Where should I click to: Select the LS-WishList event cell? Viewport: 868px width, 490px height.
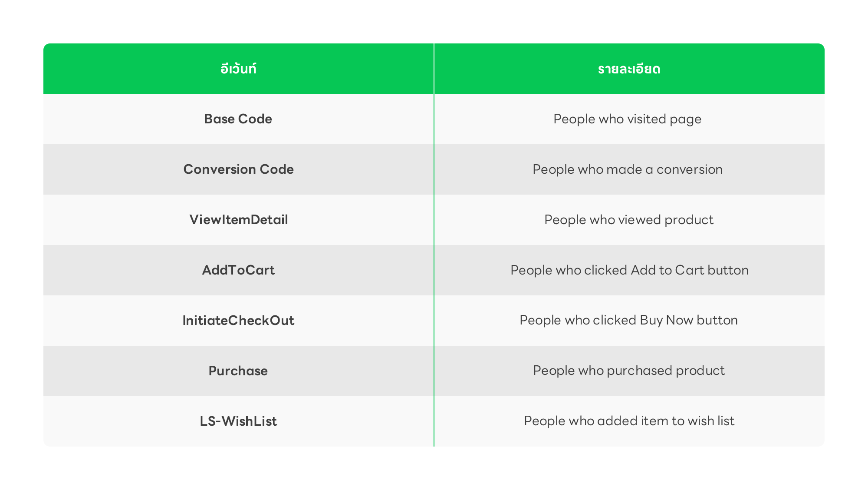click(238, 421)
